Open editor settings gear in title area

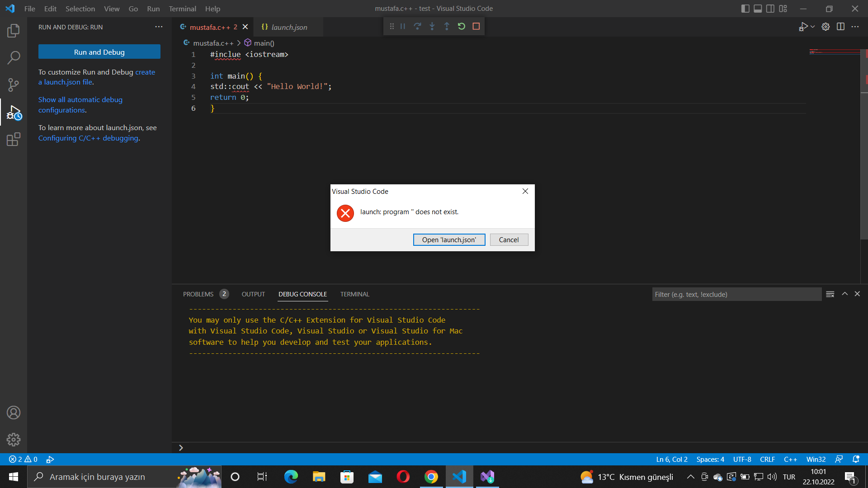click(826, 27)
